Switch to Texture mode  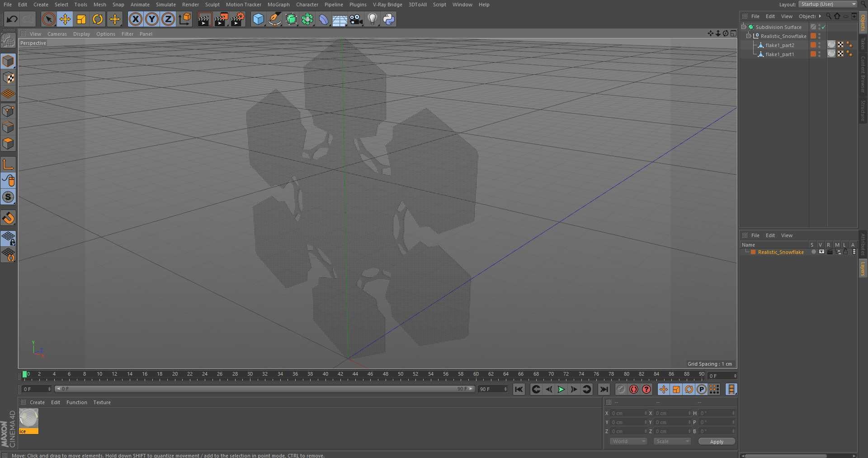pos(8,78)
